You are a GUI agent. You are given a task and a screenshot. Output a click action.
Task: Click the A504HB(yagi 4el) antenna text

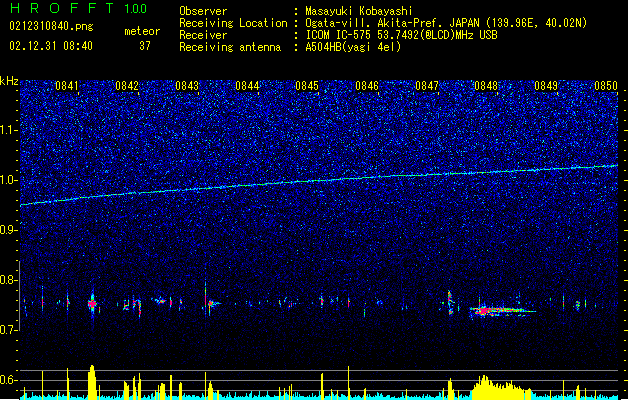353,47
